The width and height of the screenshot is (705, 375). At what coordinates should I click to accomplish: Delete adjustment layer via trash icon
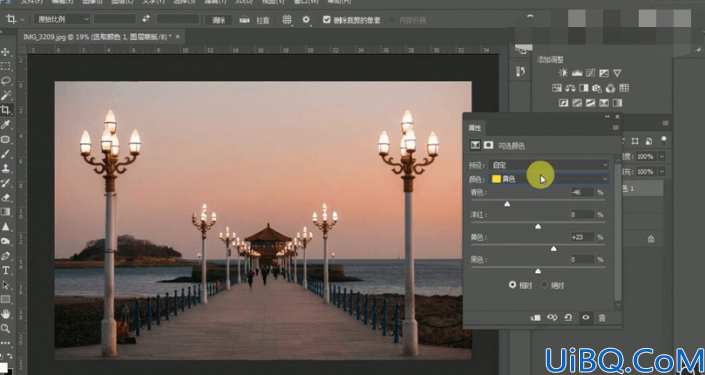point(602,318)
